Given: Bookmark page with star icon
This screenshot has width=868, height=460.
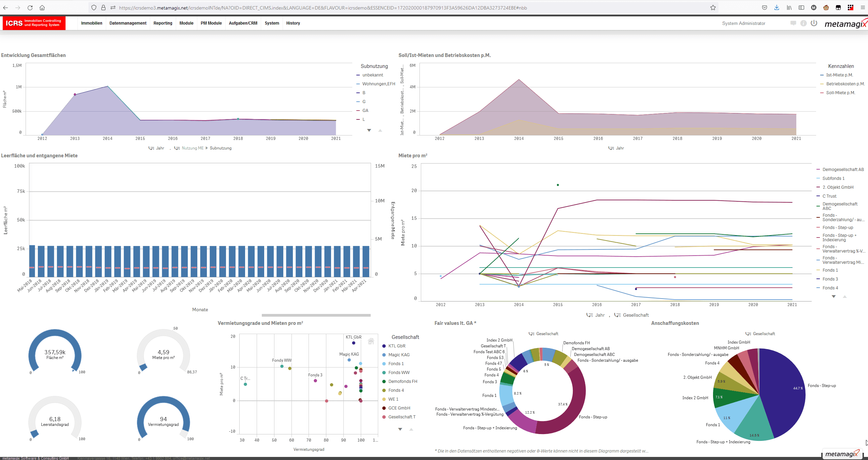Looking at the screenshot, I should (713, 8).
